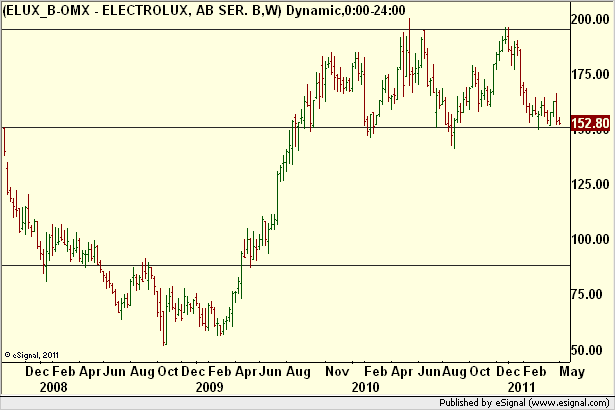The height and width of the screenshot is (410, 615).
Task: Click the 75.00 price axis label
Action: tap(586, 294)
